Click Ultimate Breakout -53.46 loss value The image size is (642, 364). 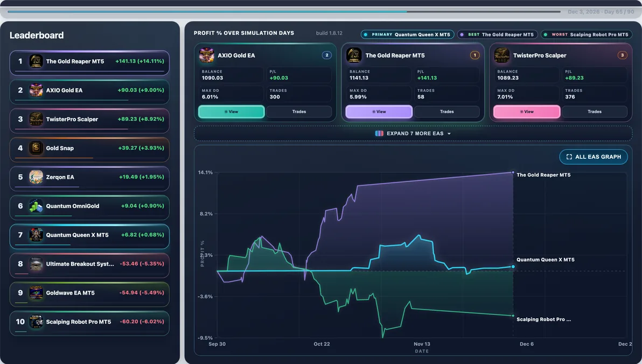142,264
